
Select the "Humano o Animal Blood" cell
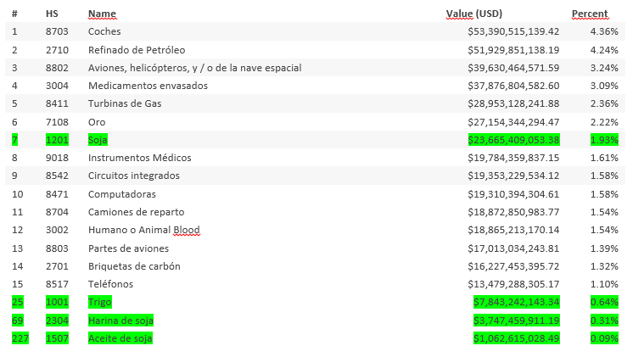click(x=143, y=230)
